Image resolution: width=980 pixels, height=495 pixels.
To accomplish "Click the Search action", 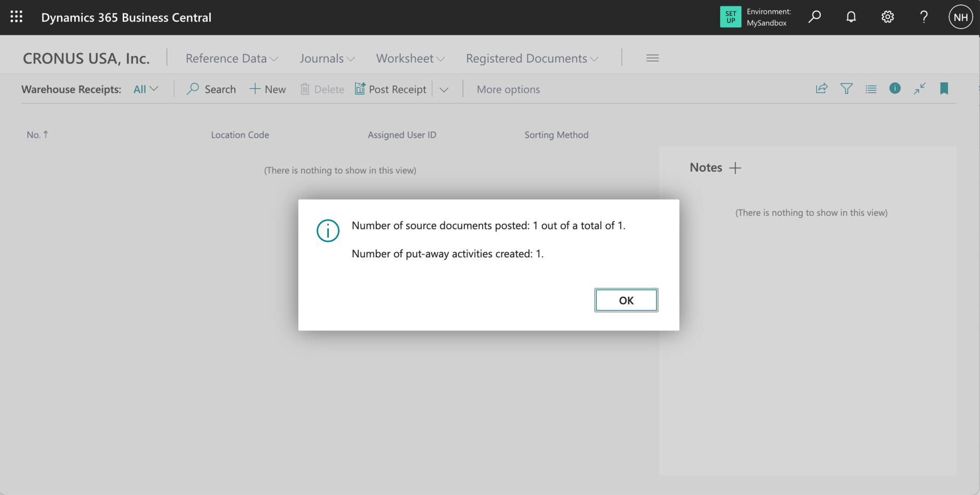I will click(211, 89).
